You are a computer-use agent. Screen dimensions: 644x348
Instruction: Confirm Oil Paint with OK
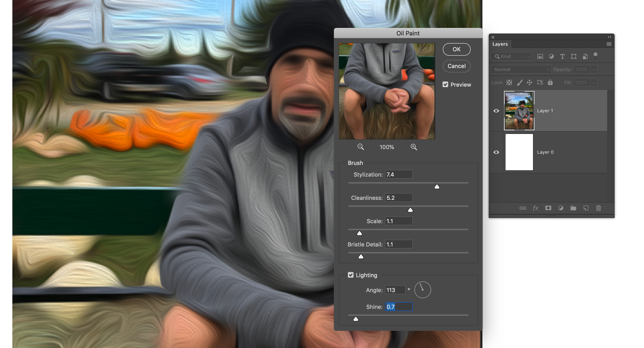coord(457,49)
